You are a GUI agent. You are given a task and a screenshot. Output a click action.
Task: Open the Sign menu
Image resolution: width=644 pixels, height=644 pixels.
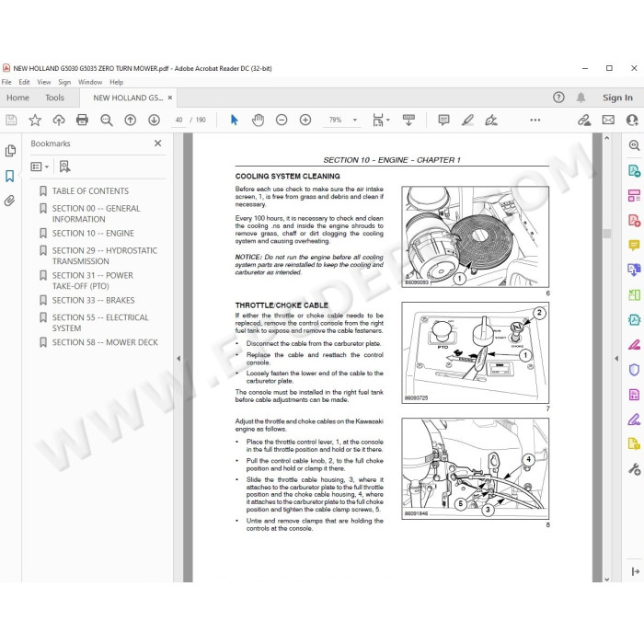click(64, 82)
